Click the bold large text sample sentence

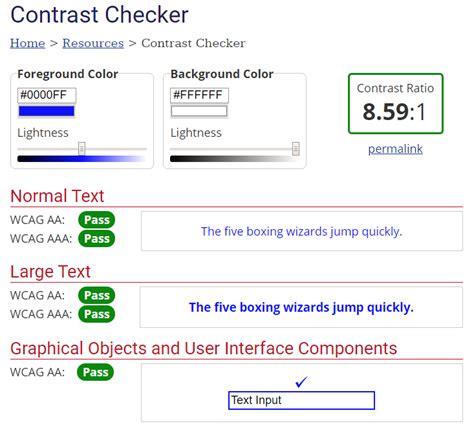[301, 307]
